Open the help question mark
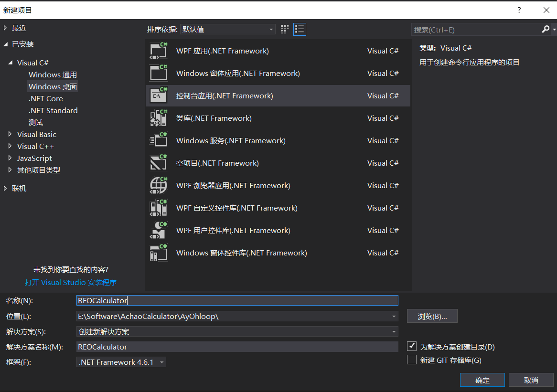The width and height of the screenshot is (557, 392). tap(519, 10)
